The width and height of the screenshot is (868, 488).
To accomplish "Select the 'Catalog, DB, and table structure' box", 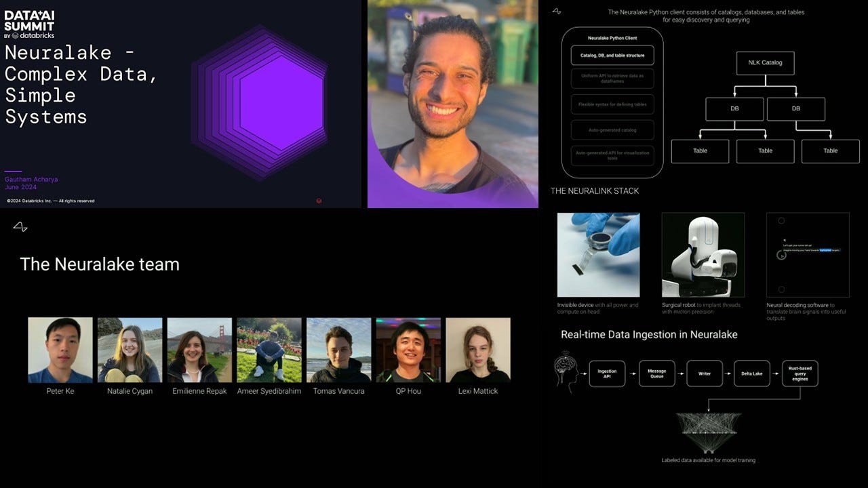I will point(612,55).
